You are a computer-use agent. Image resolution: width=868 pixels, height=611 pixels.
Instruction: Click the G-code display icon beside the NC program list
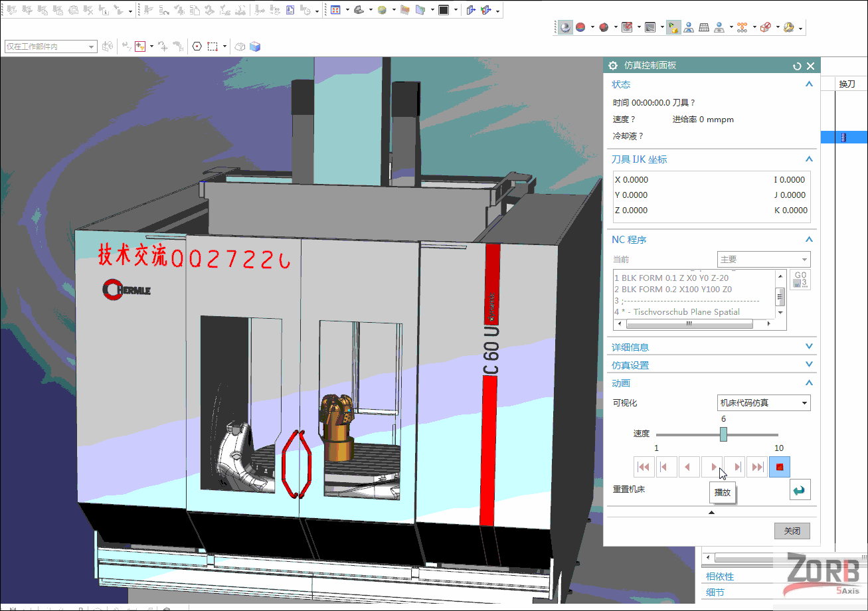pyautogui.click(x=800, y=280)
